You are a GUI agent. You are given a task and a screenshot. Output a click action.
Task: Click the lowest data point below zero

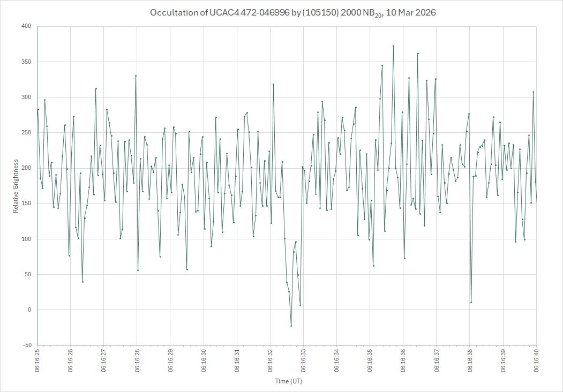(x=291, y=326)
